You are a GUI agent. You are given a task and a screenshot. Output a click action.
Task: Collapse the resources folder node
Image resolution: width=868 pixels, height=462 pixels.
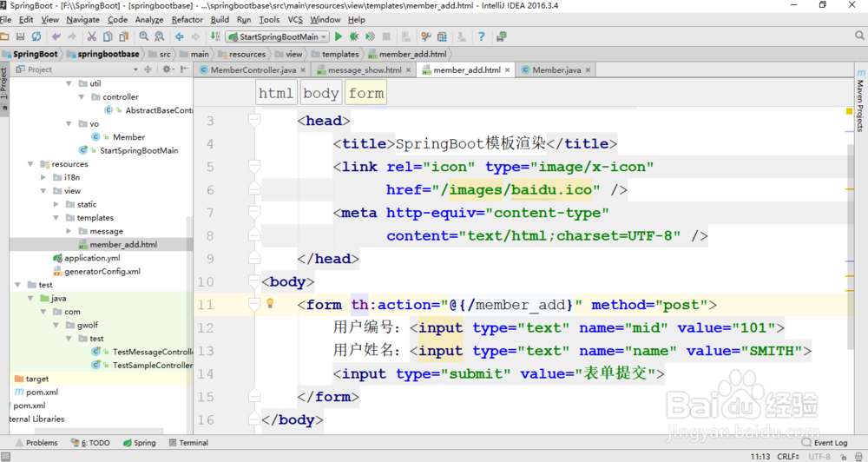click(x=30, y=164)
